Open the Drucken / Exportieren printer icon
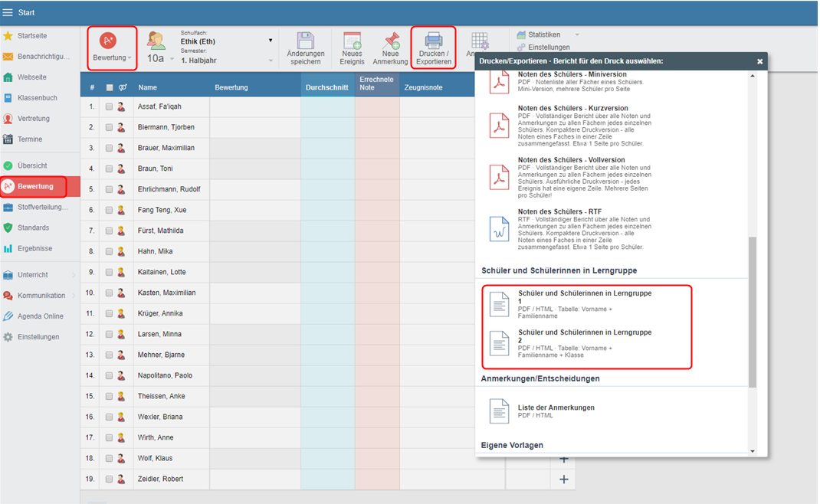The height and width of the screenshot is (504, 820). click(433, 41)
